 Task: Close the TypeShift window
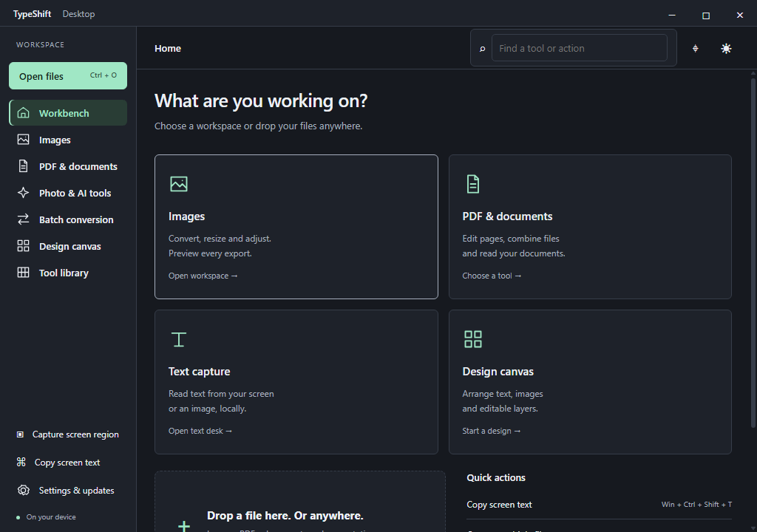[739, 15]
